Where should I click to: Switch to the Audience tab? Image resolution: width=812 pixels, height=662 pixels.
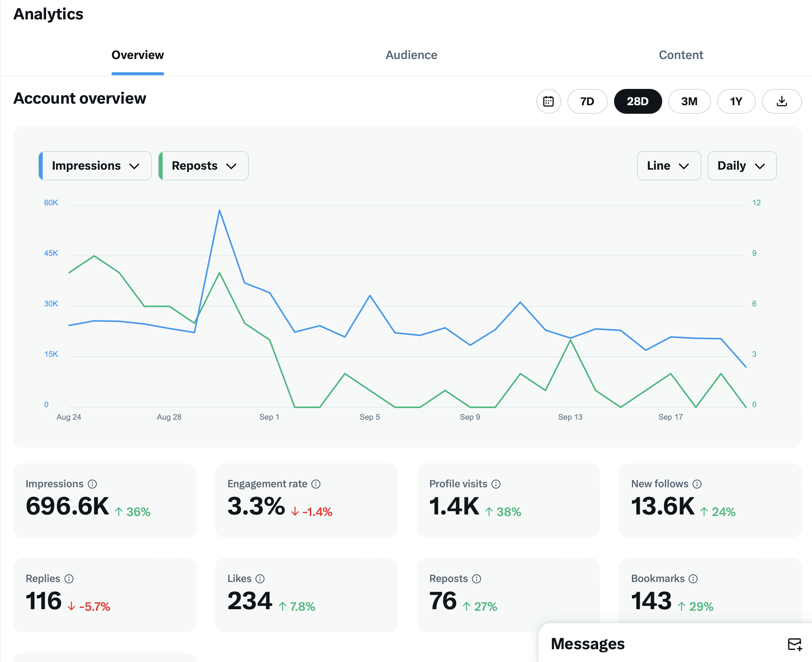[411, 55]
